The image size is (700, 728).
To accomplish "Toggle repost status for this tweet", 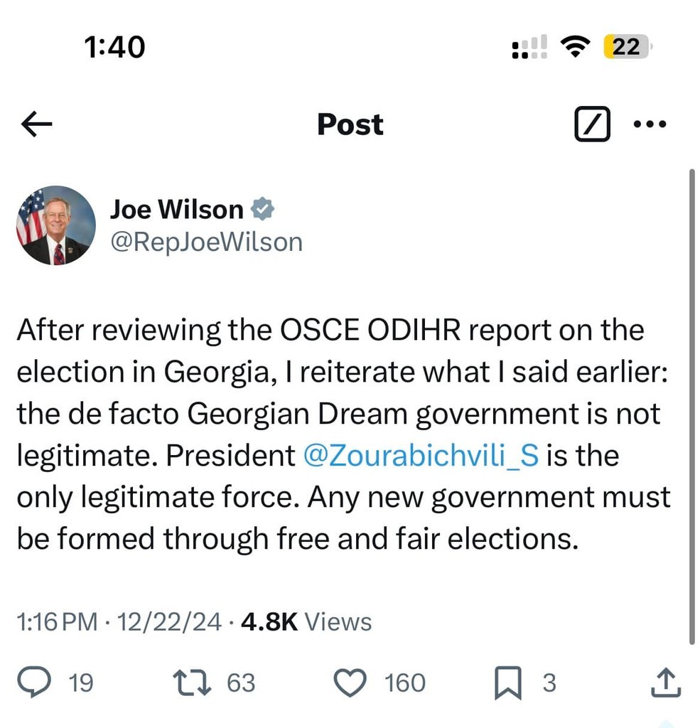I will (190, 682).
